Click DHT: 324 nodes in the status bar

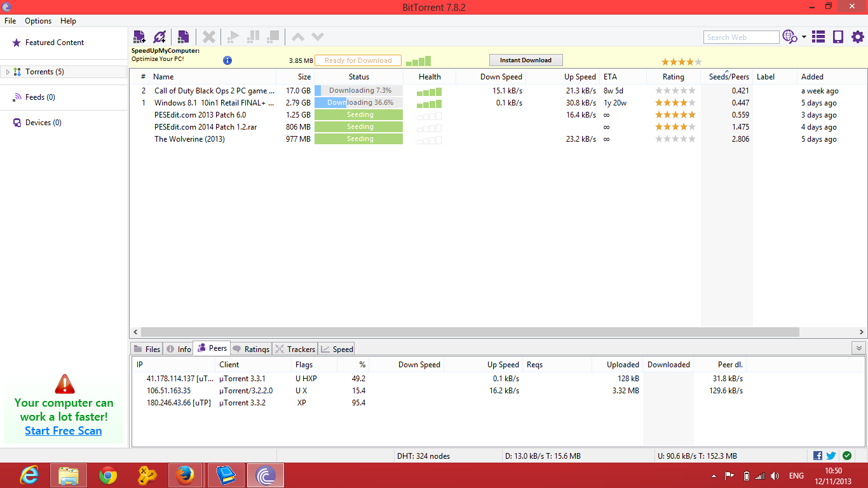pyautogui.click(x=423, y=456)
